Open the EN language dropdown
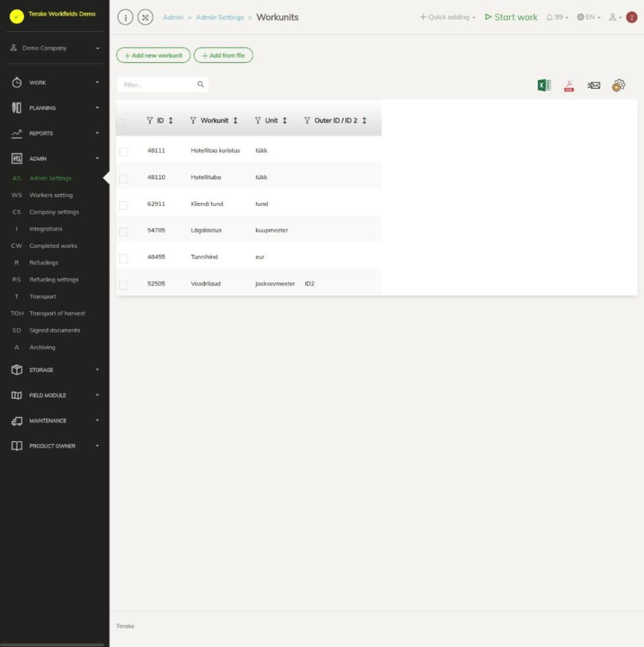This screenshot has height=647, width=644. pos(588,17)
